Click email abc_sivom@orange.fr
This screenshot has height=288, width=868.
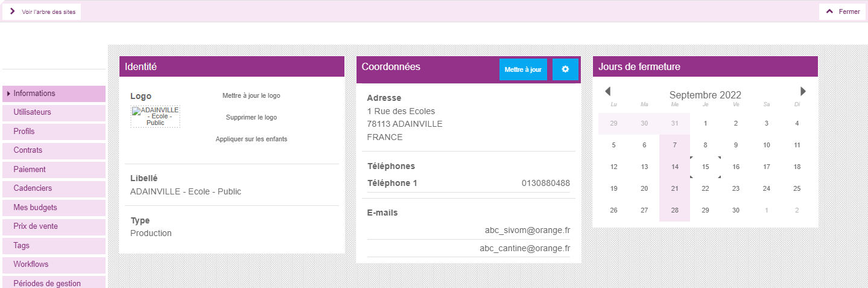point(528,230)
